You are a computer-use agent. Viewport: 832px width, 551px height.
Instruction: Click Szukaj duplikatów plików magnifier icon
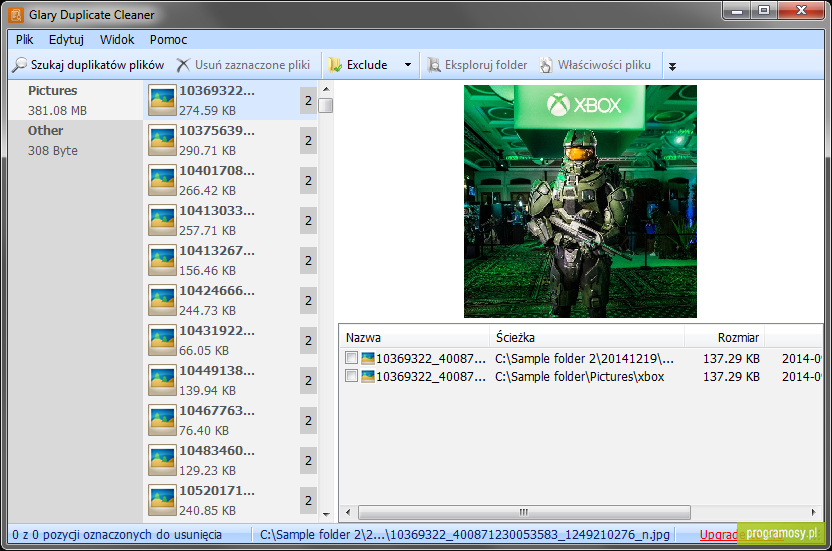[20, 65]
